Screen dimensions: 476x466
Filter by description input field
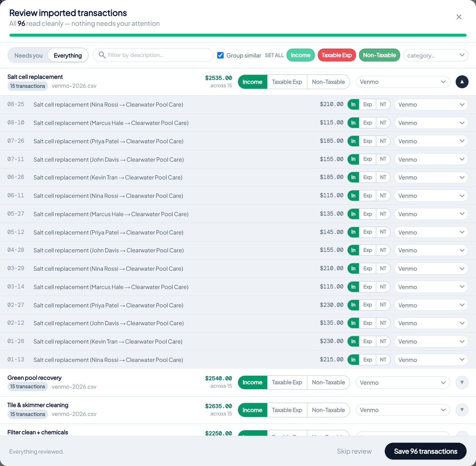click(153, 55)
